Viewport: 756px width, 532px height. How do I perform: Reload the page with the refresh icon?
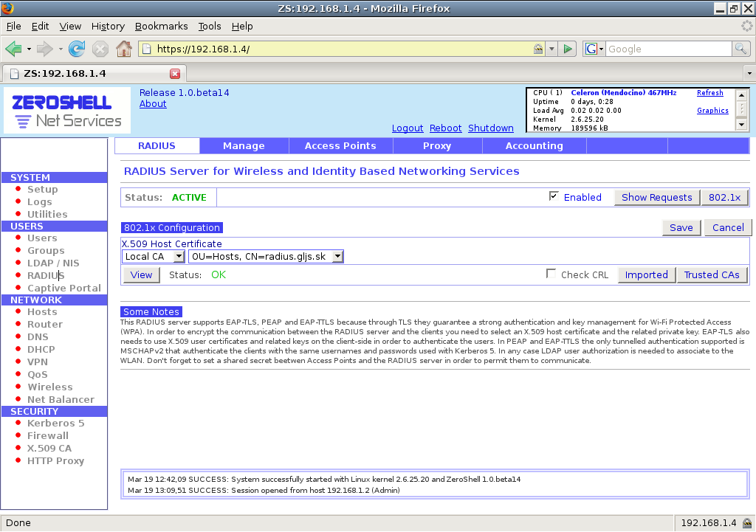(x=77, y=49)
